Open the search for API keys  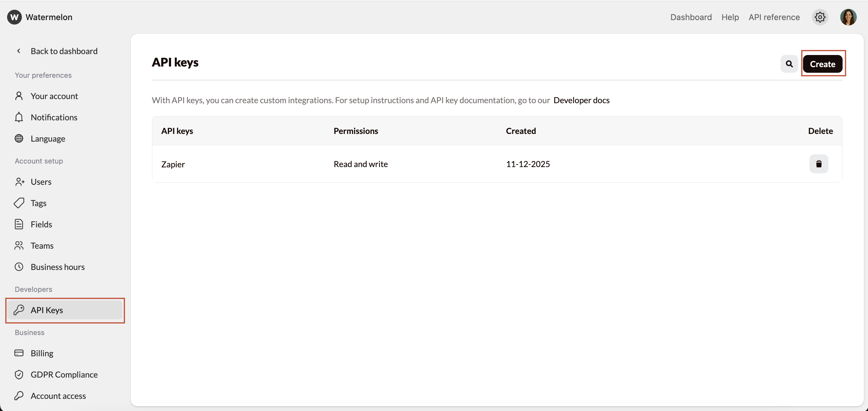click(x=789, y=64)
